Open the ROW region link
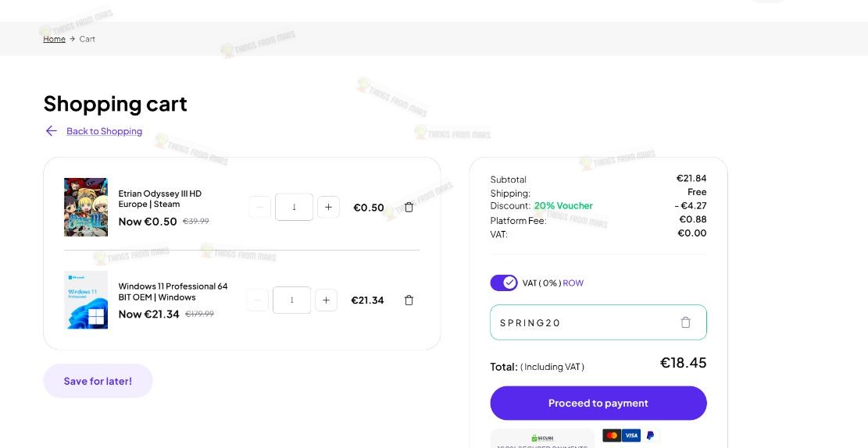This screenshot has height=448, width=868. click(573, 283)
